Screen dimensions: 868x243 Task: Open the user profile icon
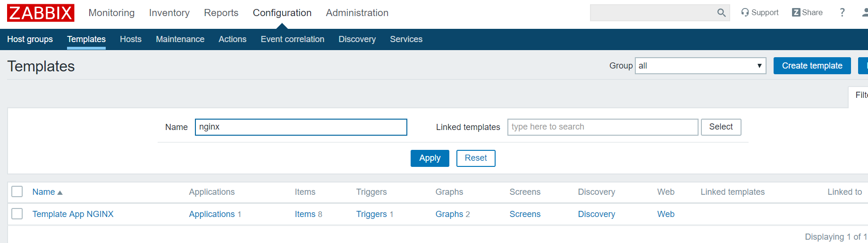[x=865, y=13]
